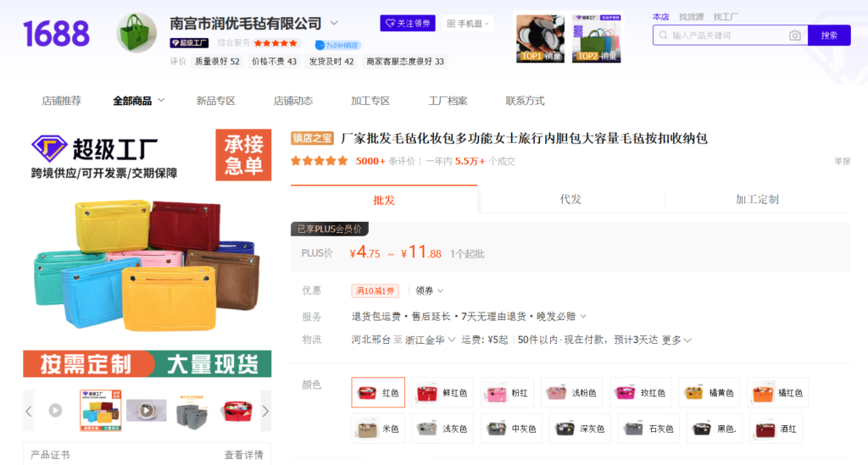This screenshot has width=868, height=465.
Task: Play the product video thumbnail
Action: [x=55, y=411]
